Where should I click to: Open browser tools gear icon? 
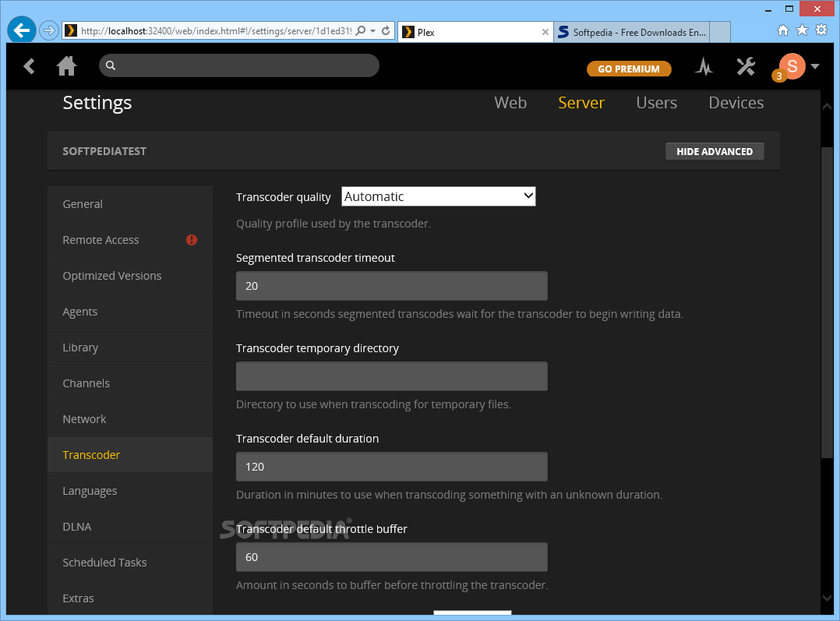pos(821,30)
